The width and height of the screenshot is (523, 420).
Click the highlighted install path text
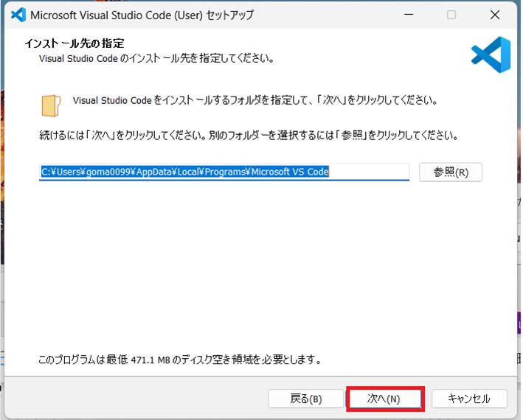pos(184,172)
